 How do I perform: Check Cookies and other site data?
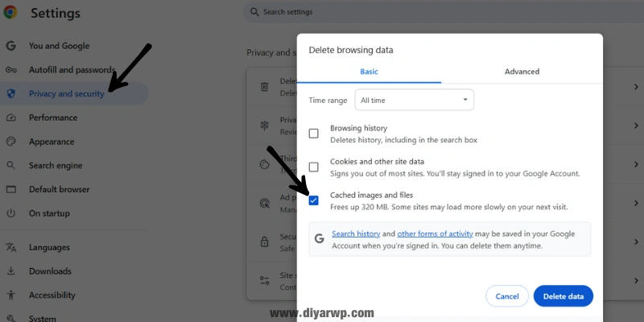click(x=314, y=167)
